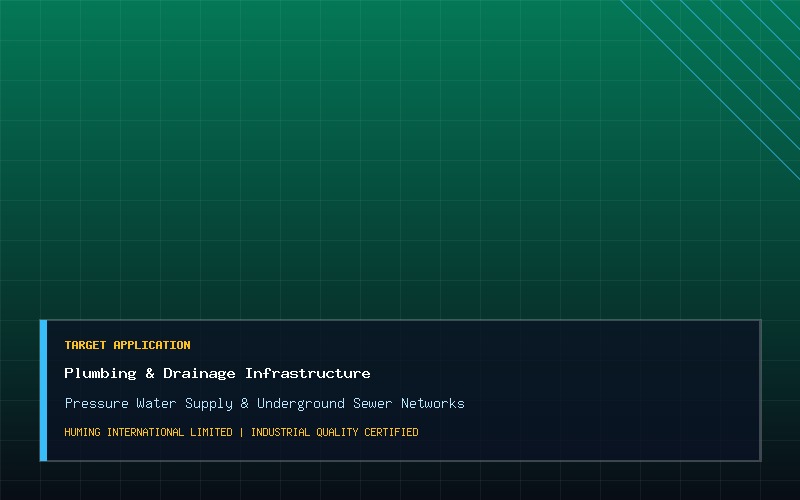Click the HUMING INTERNATIONAL LIMITED text

(x=148, y=432)
